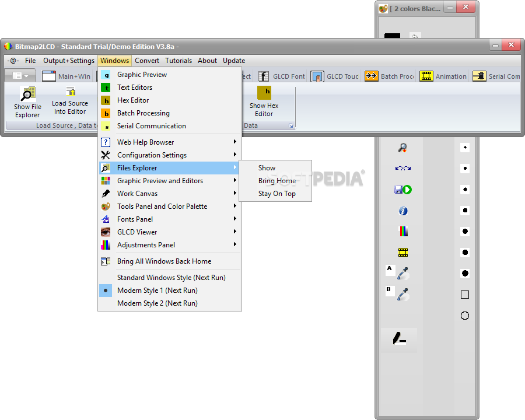Click the zoom magnifier tool in palette window
The image size is (525, 420).
tap(402, 148)
